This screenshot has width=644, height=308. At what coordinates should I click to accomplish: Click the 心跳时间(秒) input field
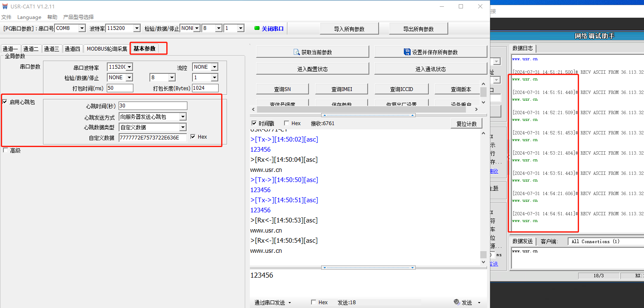152,106
